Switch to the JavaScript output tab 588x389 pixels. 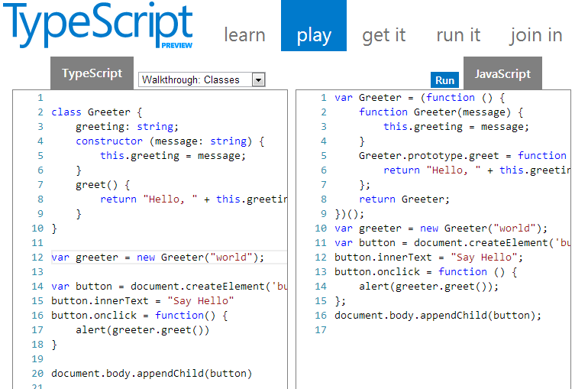502,73
